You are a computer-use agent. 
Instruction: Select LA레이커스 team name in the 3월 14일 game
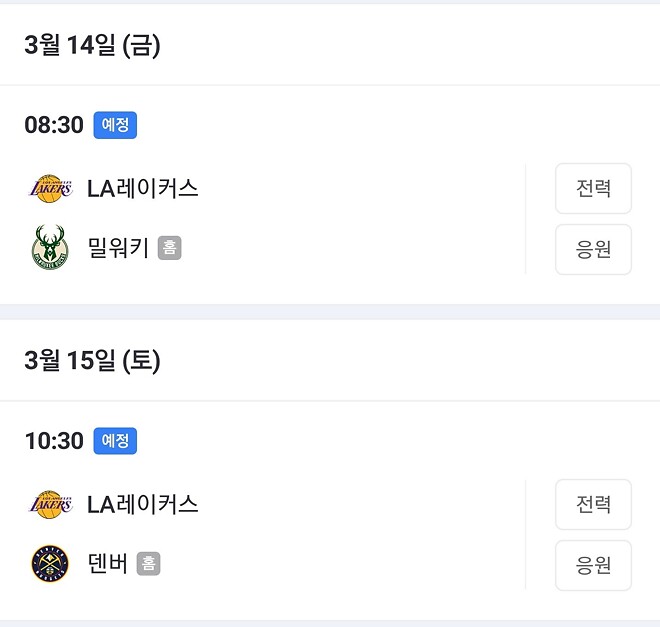pos(142,189)
